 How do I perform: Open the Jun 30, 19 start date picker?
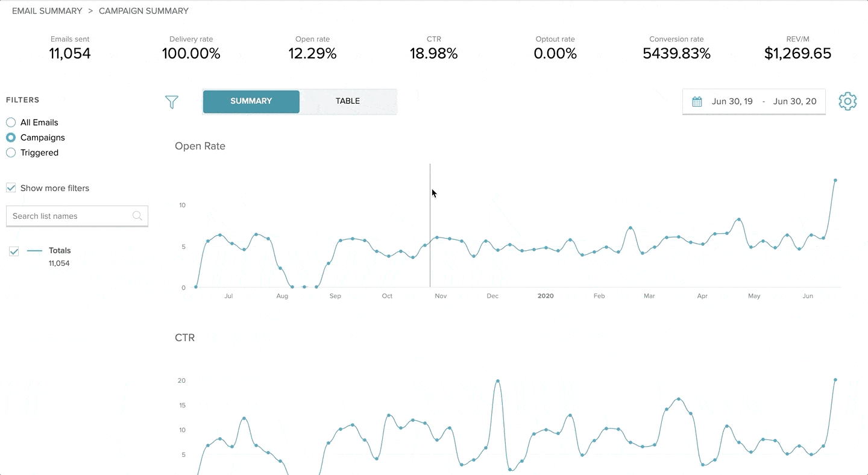[732, 101]
